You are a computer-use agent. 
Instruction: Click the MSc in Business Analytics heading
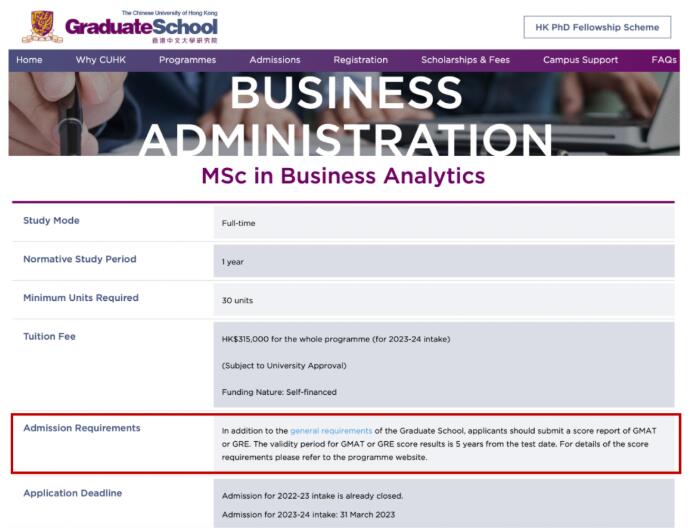pyautogui.click(x=343, y=176)
